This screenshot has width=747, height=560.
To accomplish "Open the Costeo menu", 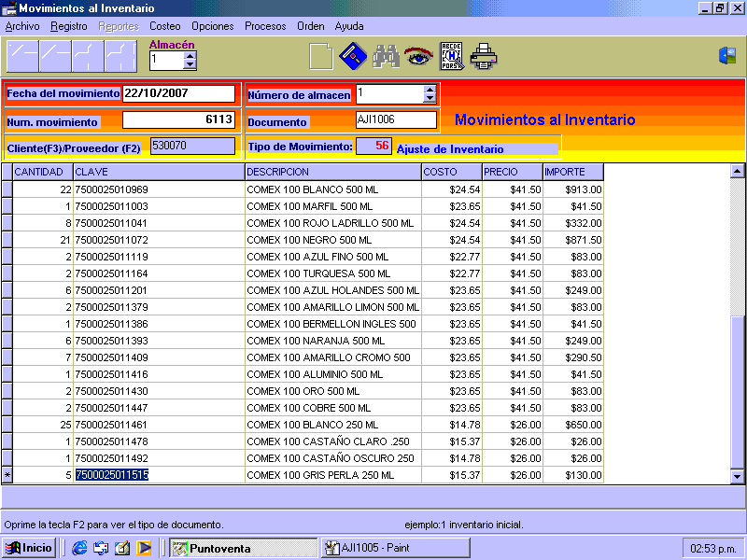I will click(165, 26).
